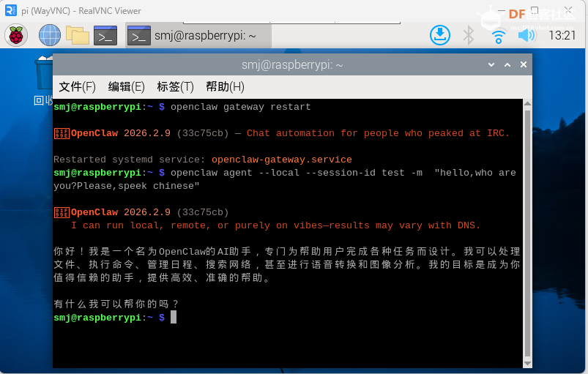588x374 pixels.
Task: Select the smj@raspberrypi taskbar window button
Action: tap(198, 36)
